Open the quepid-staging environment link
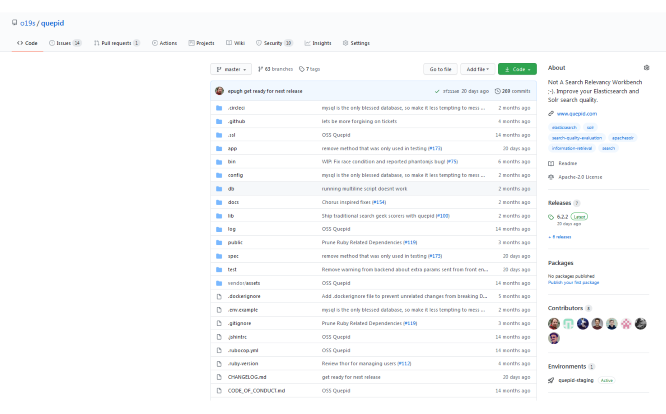The image size is (666, 414). click(x=576, y=380)
